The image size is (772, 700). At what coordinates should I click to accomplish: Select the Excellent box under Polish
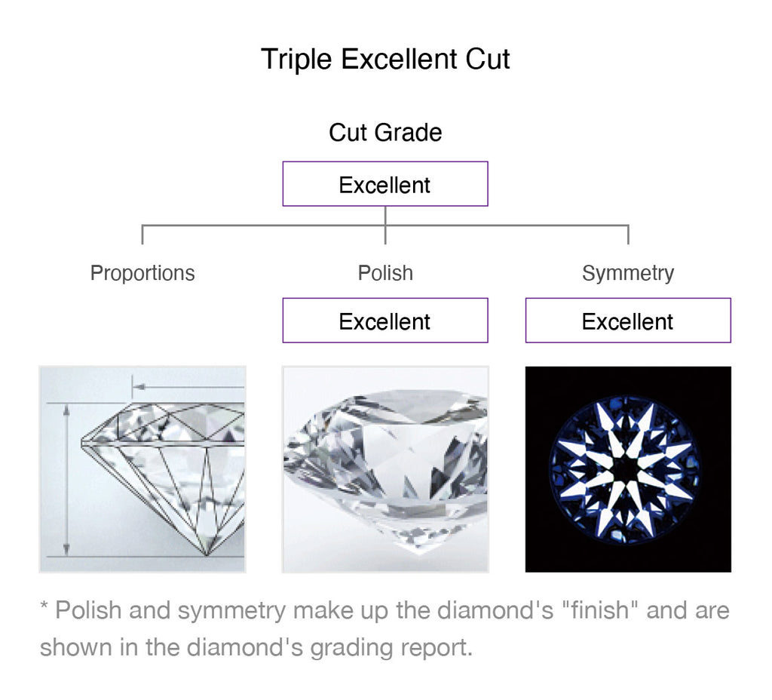tap(385, 321)
